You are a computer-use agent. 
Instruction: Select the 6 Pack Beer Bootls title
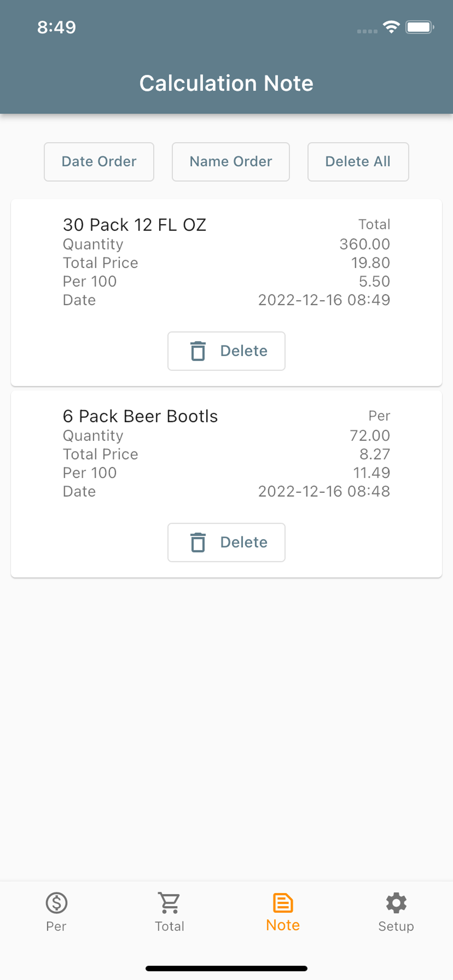(140, 416)
